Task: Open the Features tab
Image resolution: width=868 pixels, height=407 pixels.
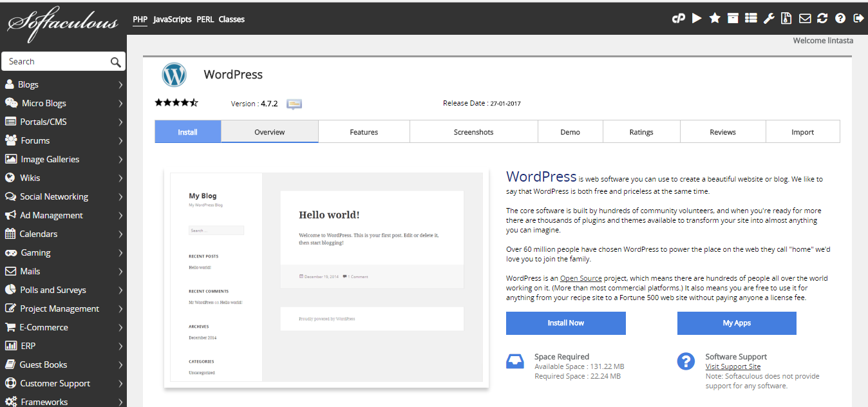Action: coord(364,131)
